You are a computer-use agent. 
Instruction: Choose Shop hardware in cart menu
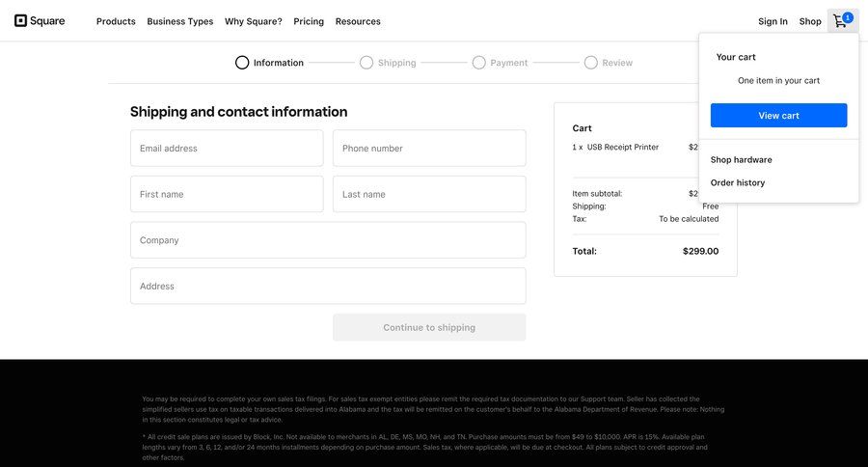(742, 160)
